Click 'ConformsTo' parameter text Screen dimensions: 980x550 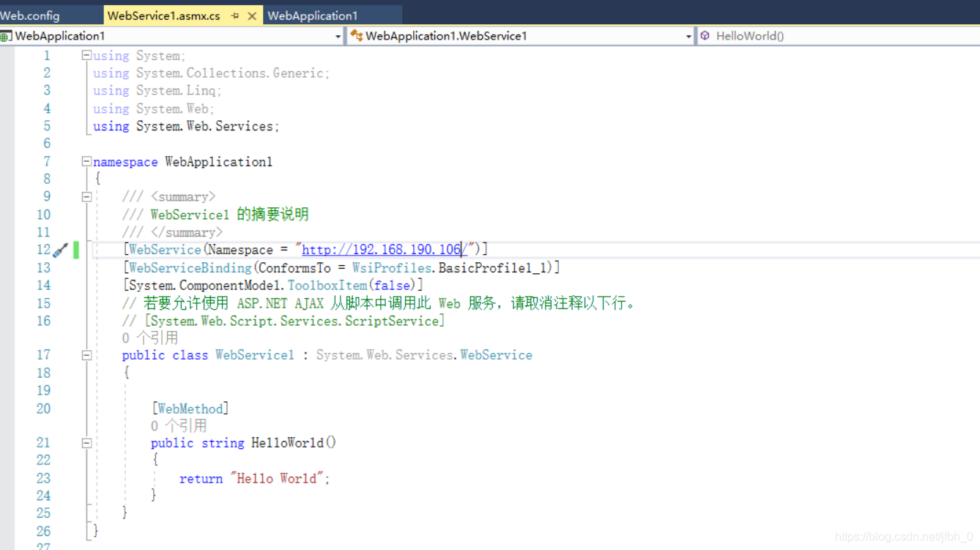294,268
